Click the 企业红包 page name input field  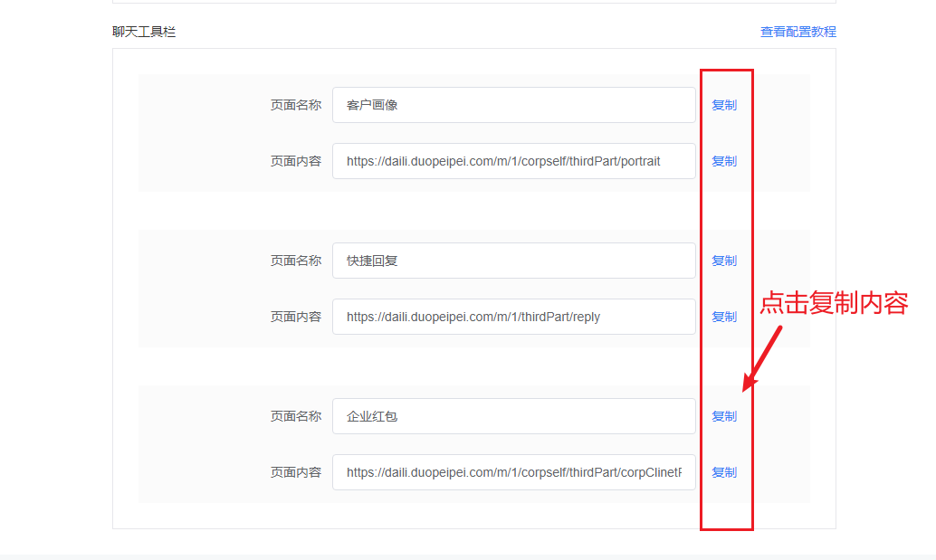tap(513, 416)
